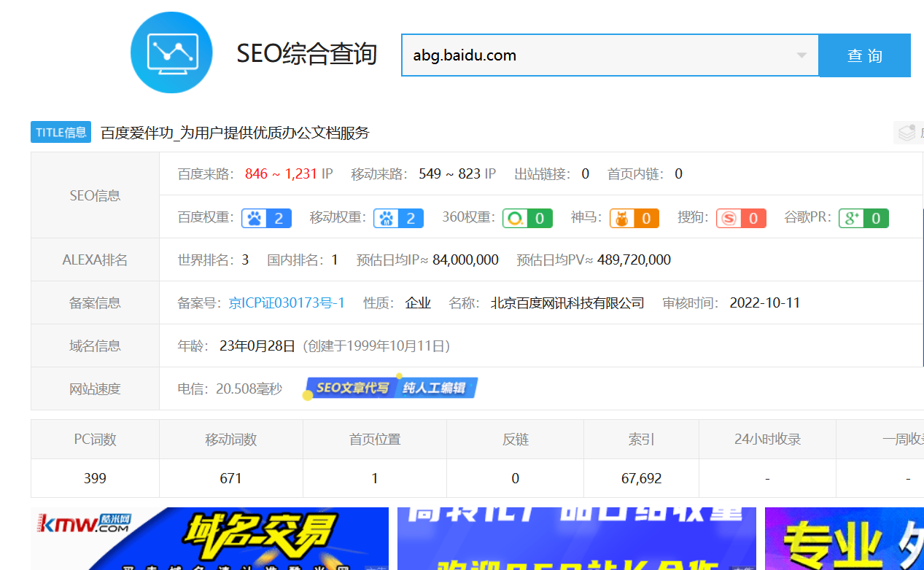The width and height of the screenshot is (924, 570).
Task: Click the 24小时收录 column header
Action: 767,439
